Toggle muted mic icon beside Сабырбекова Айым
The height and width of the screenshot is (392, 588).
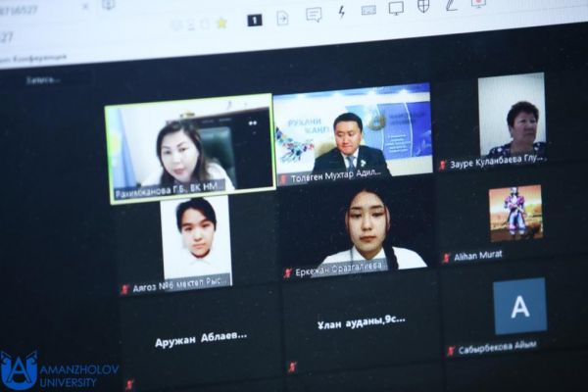pyautogui.click(x=452, y=350)
